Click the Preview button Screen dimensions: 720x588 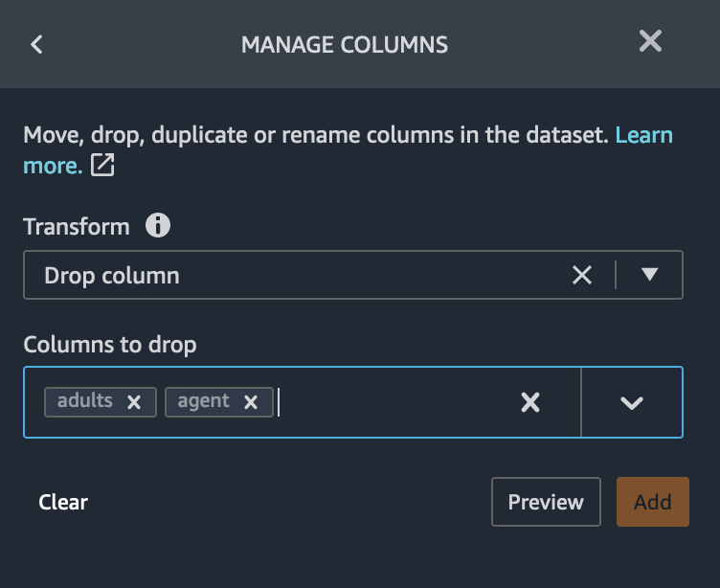click(x=546, y=502)
